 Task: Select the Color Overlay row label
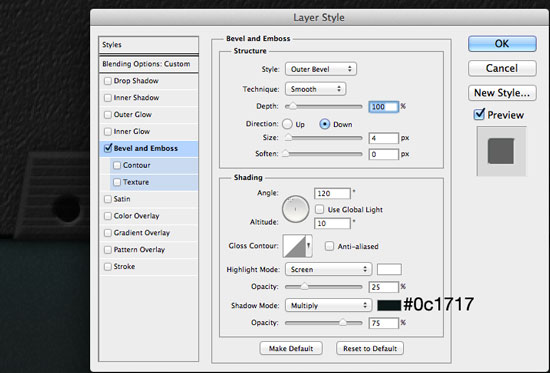(x=136, y=216)
